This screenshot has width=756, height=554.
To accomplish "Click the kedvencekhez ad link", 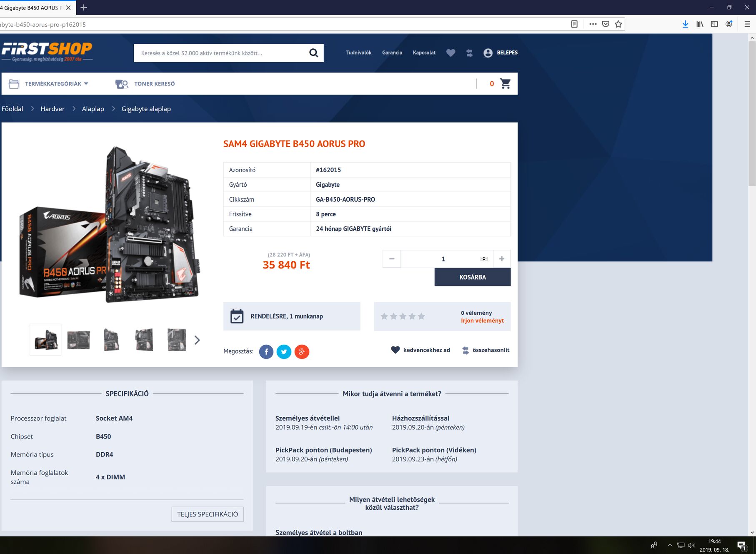I will (427, 350).
